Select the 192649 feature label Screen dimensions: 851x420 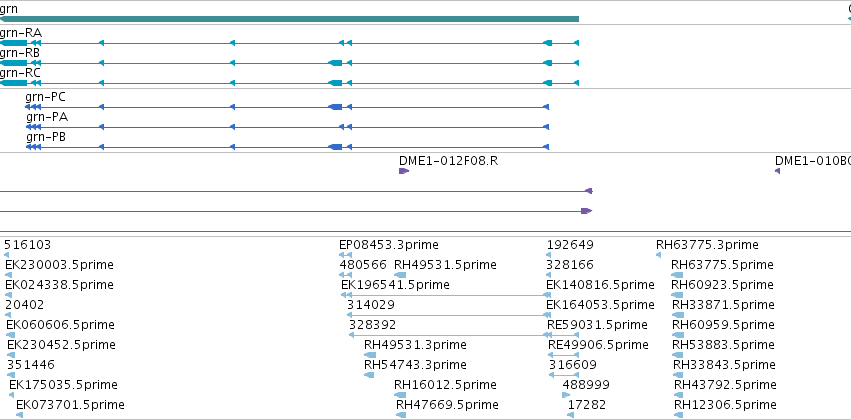point(570,245)
